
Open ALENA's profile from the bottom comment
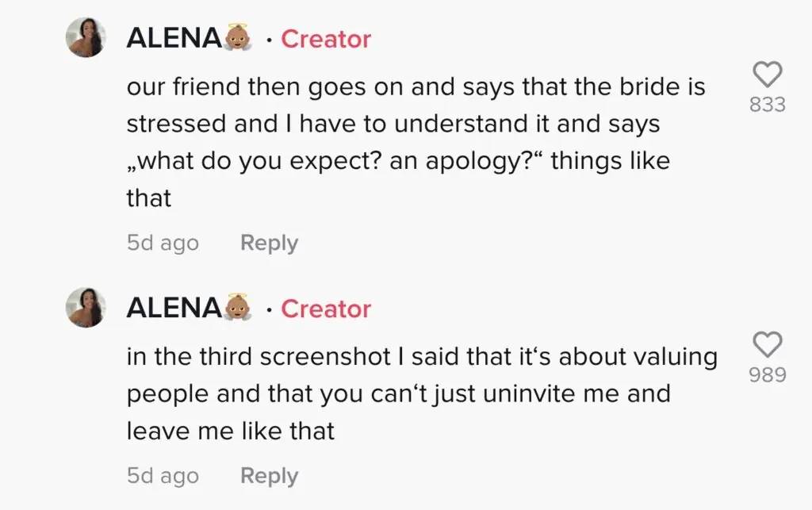tap(174, 309)
